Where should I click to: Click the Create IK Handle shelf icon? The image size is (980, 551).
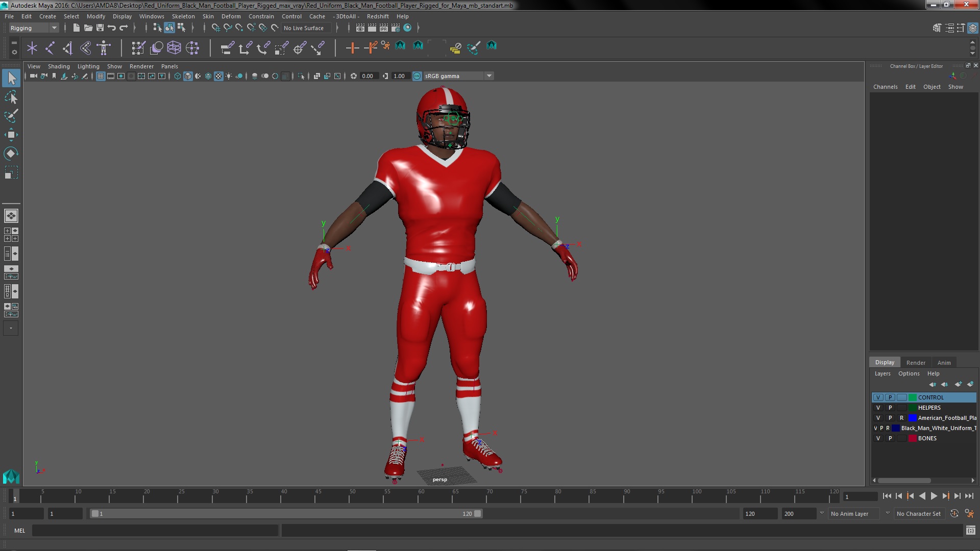(68, 48)
